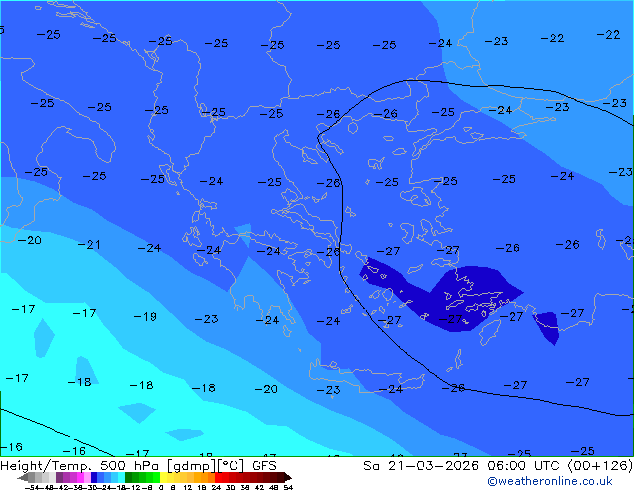The image size is (634, 490).
Task: Click the dark blue legend swatch
Action: pos(94,477)
